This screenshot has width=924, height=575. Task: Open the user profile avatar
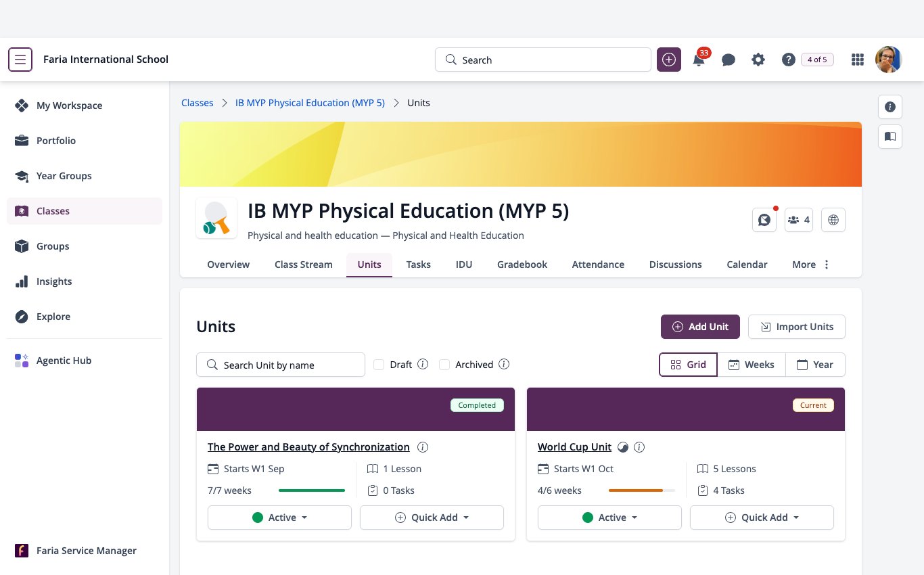[888, 60]
